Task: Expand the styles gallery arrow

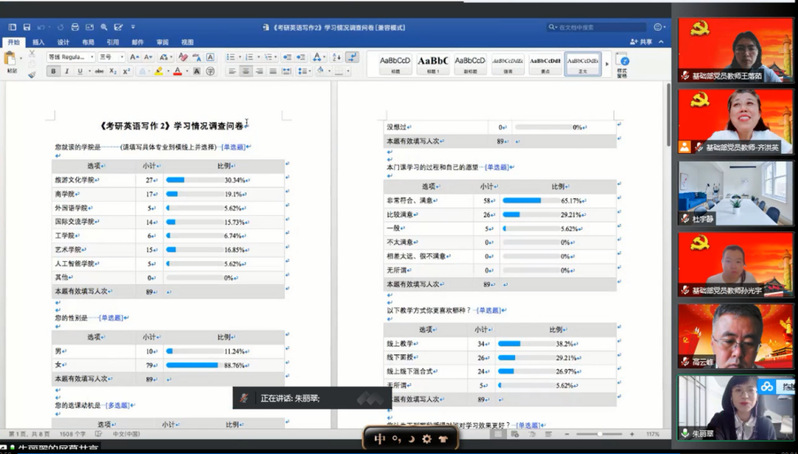Action: tap(608, 63)
